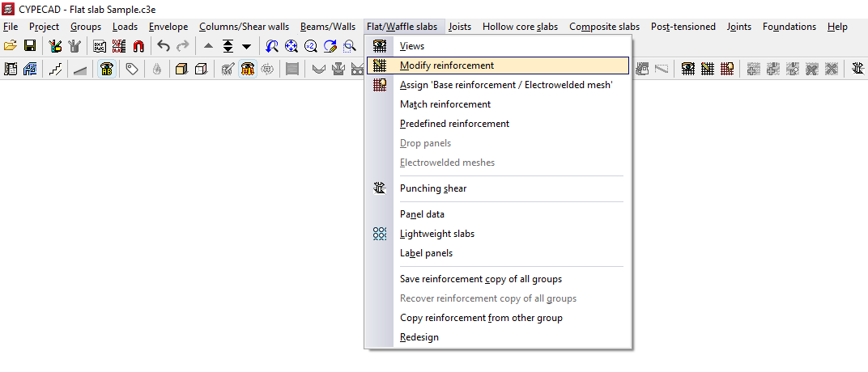Select Assign 'Base reinforcement / Electrowelded mesh'
Image resolution: width=868 pixels, height=372 pixels.
497,85
